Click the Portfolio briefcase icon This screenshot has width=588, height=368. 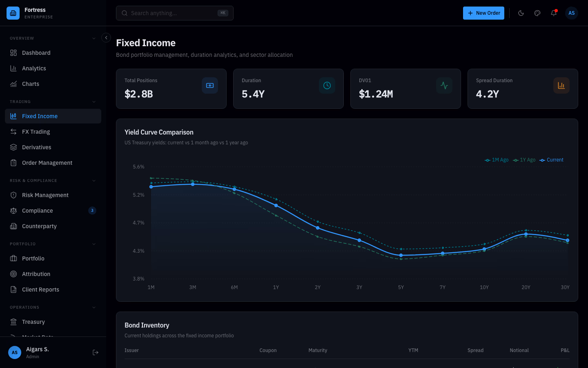pos(13,258)
